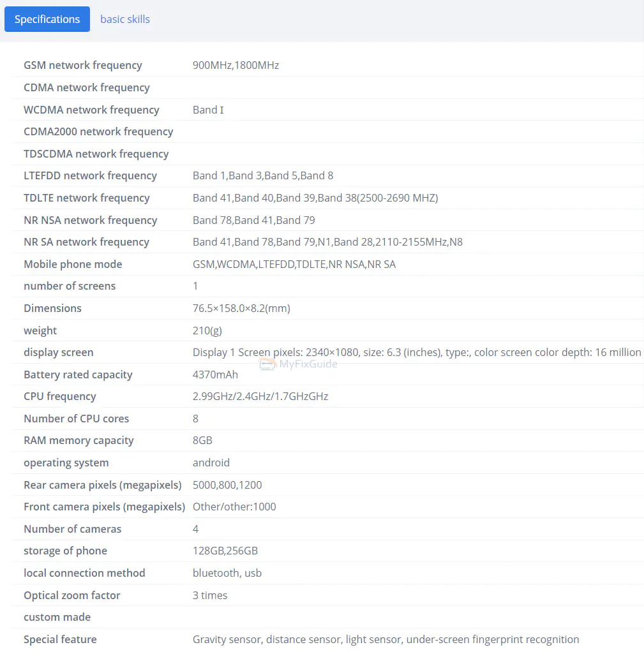Image resolution: width=644 pixels, height=668 pixels.
Task: Select the bluetooth, usb value
Action: pyautogui.click(x=227, y=573)
